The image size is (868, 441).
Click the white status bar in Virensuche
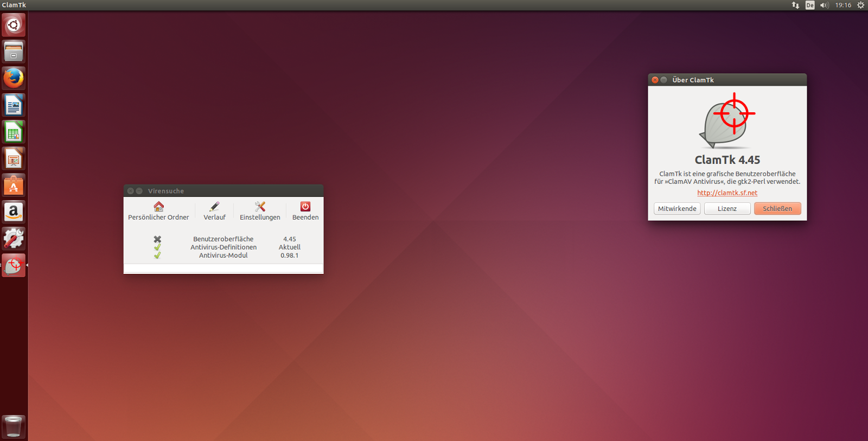[x=224, y=269]
